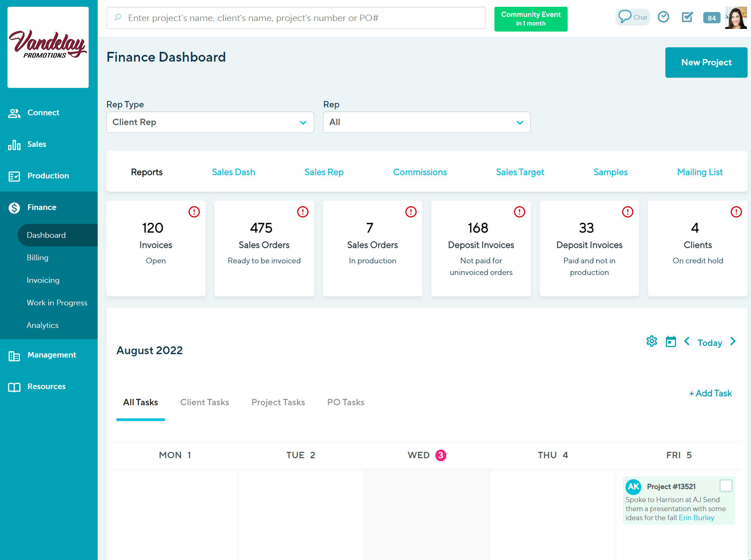Click the project search input field
Viewport: 751px width, 560px height.
pyautogui.click(x=296, y=18)
